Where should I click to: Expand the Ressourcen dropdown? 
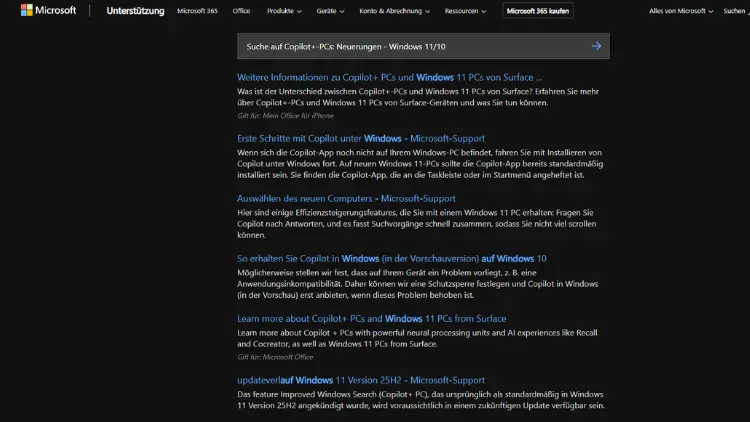tap(465, 11)
